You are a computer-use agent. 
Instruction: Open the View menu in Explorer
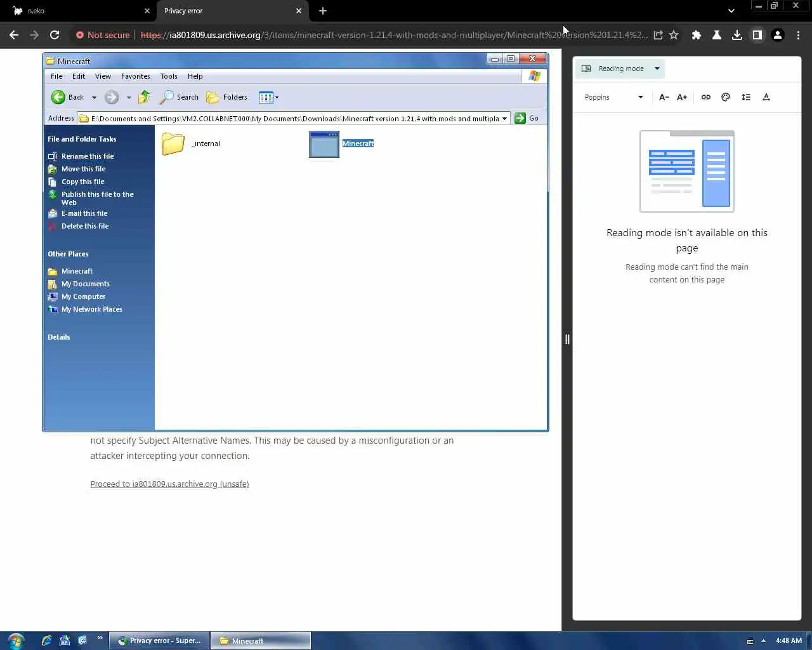(103, 76)
